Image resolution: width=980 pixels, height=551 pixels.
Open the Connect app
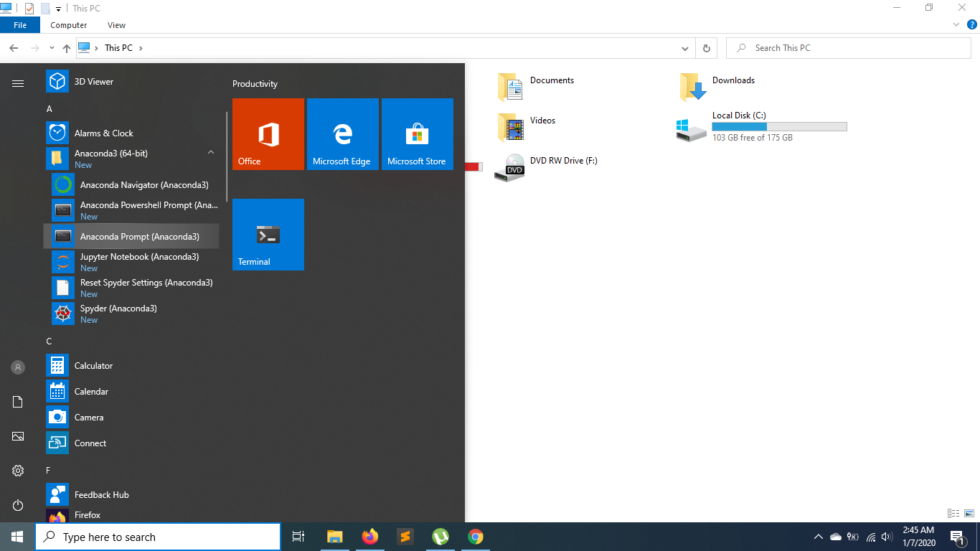pyautogui.click(x=133, y=443)
